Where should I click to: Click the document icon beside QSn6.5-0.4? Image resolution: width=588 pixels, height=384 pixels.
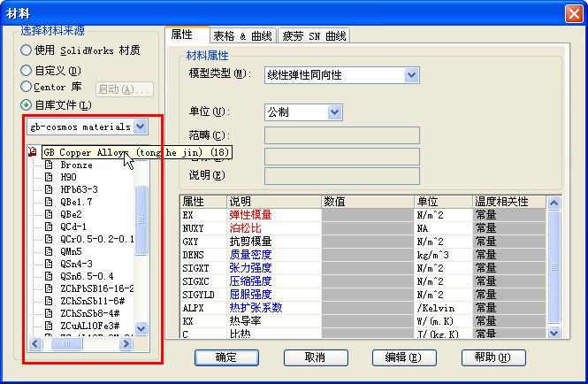pos(49,276)
